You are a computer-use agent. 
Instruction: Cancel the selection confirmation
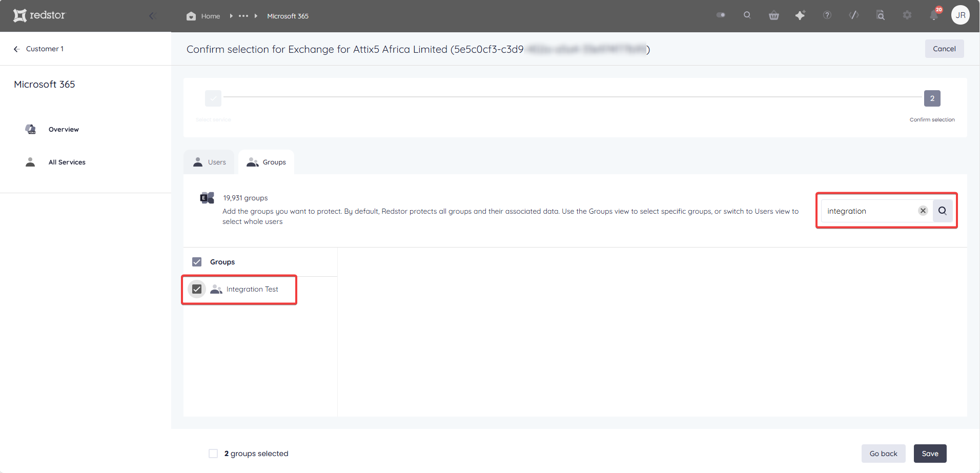(x=944, y=49)
